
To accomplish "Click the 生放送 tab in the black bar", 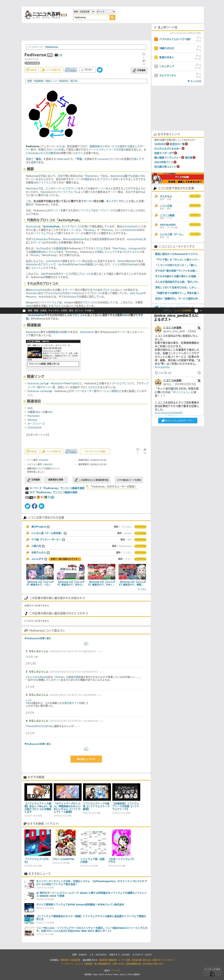I will pos(43,310).
